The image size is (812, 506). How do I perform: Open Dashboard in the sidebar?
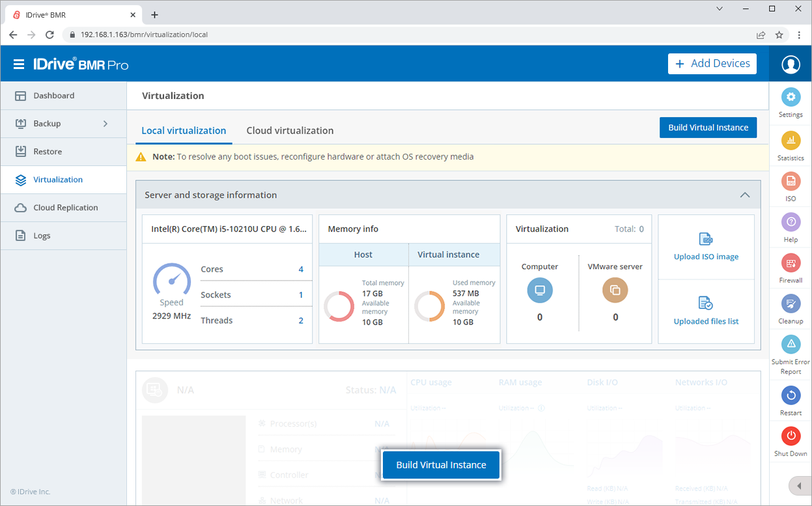click(63, 96)
